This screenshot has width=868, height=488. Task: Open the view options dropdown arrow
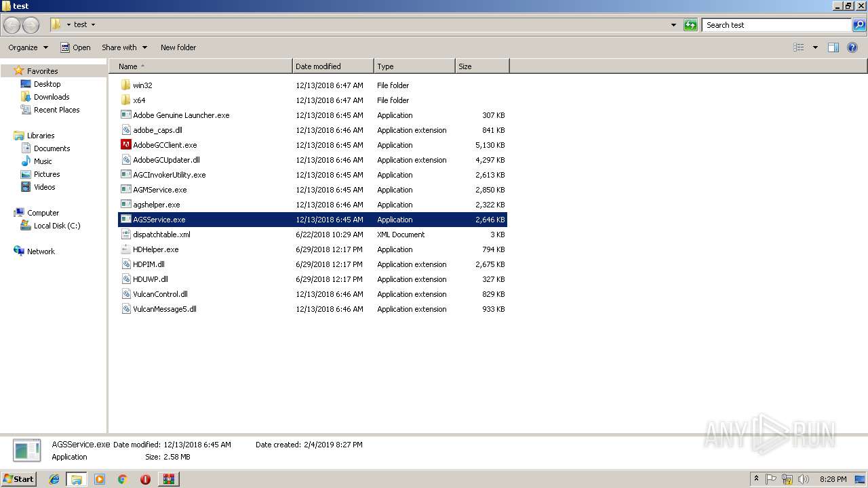click(x=815, y=47)
